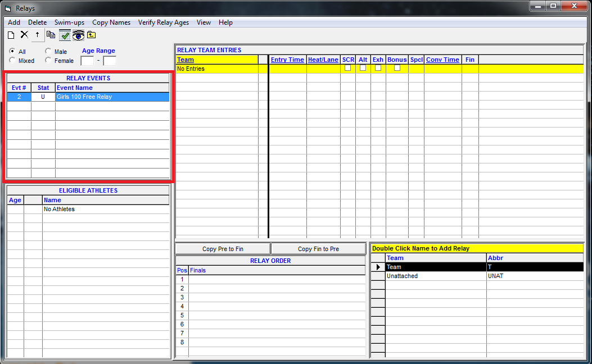Click the Copy Names toolbar icon

coord(51,35)
